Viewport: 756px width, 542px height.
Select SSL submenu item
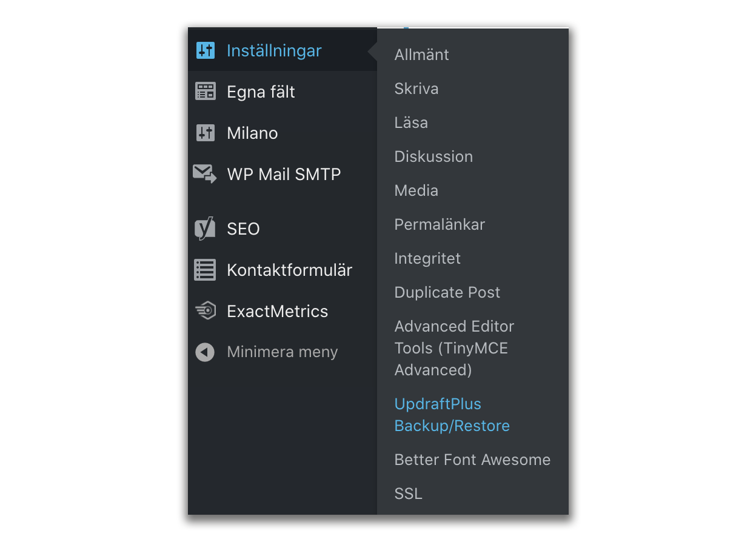coord(408,493)
